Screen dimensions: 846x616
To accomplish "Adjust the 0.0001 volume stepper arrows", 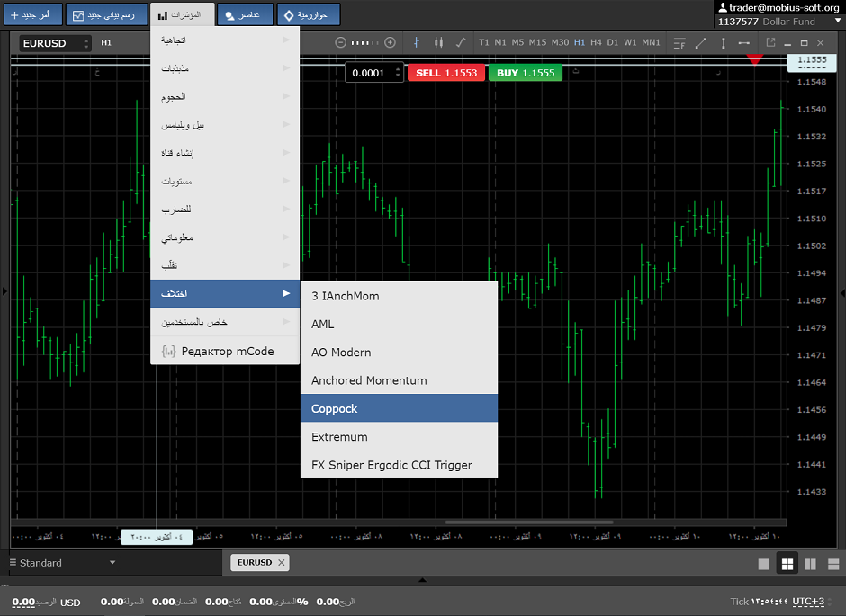I will pyautogui.click(x=398, y=73).
